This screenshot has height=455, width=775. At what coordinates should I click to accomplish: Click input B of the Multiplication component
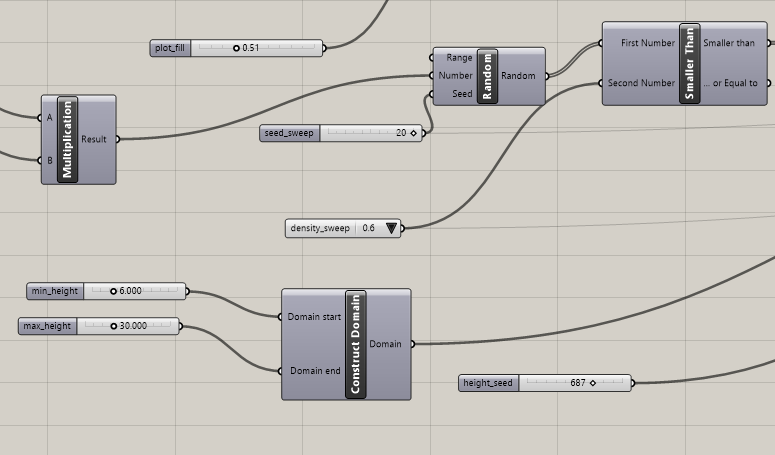(x=49, y=161)
